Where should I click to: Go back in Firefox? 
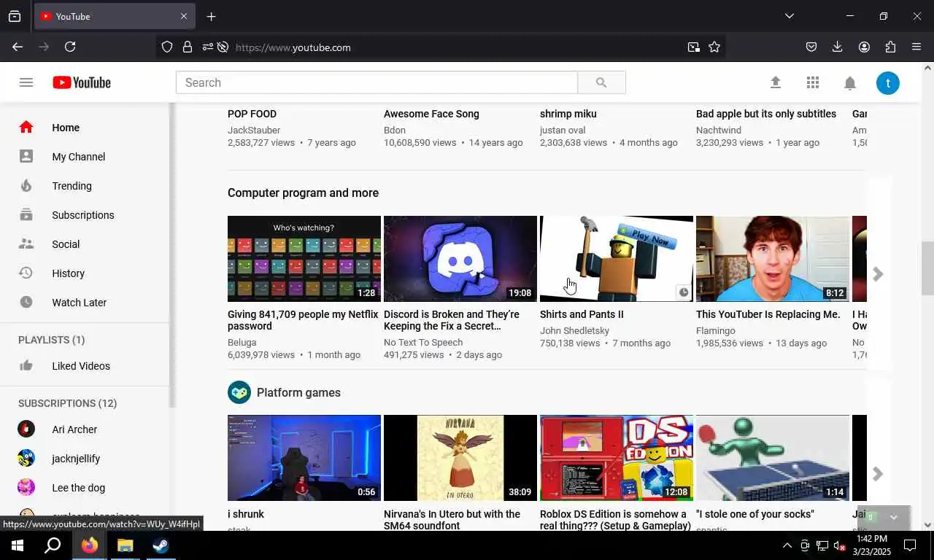18,47
